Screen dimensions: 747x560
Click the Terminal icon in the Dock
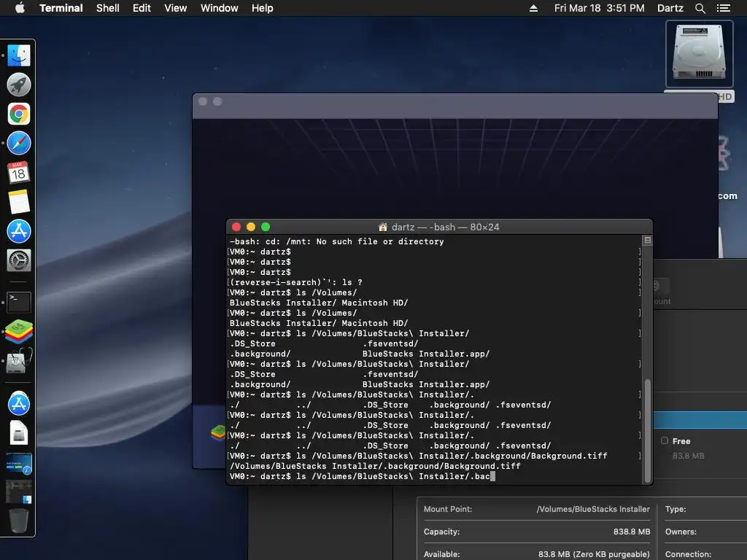tap(19, 302)
